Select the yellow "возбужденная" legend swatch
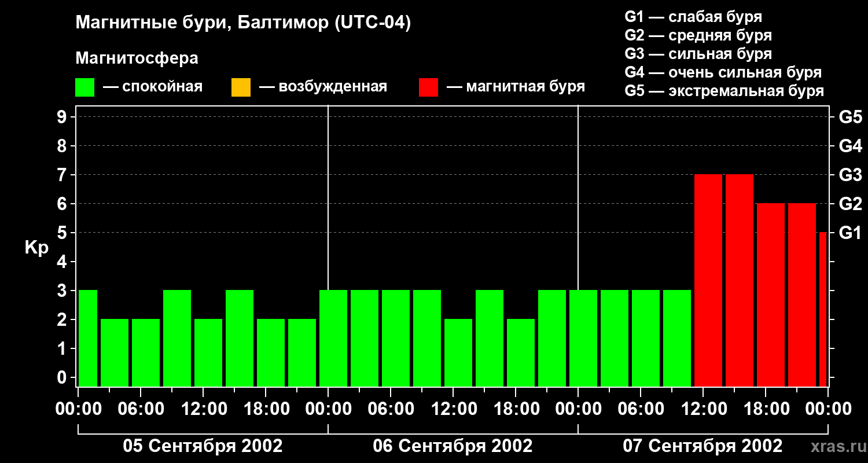Screen dimensions: 868x463 241,87
